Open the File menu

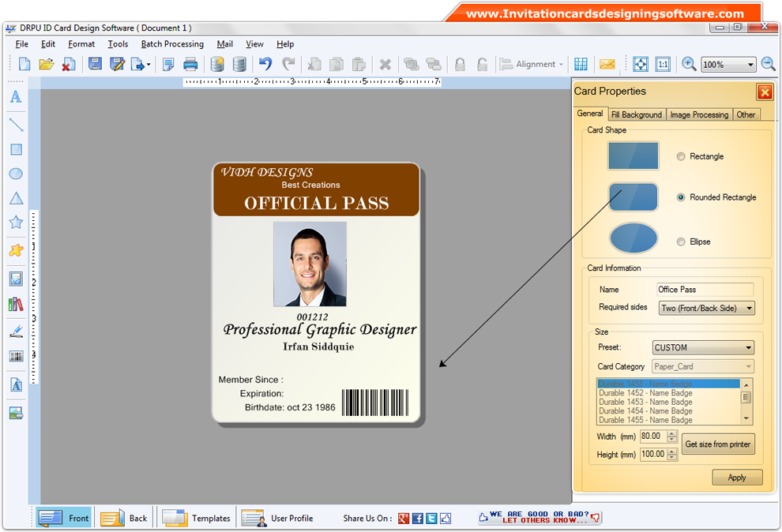(22, 44)
